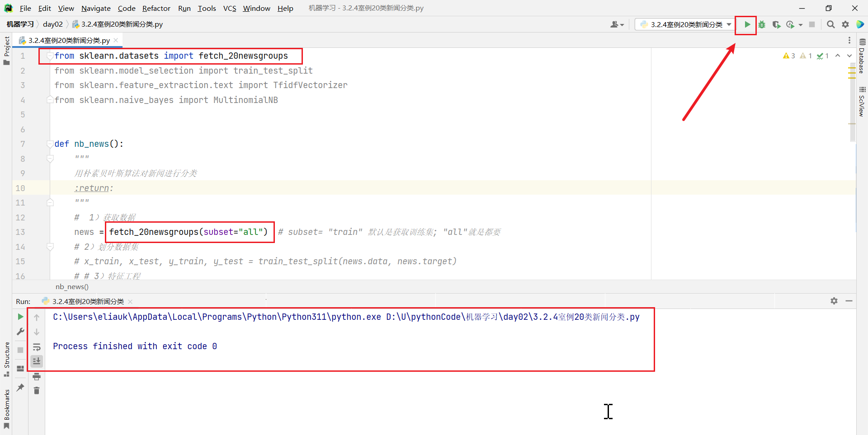Start debugging with the Debug bug icon

(x=762, y=24)
